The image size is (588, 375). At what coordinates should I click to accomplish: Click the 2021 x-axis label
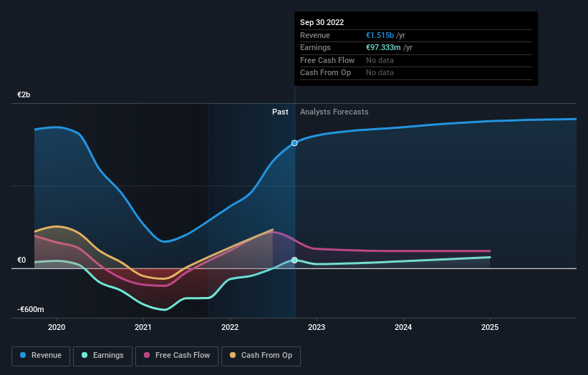pos(143,327)
